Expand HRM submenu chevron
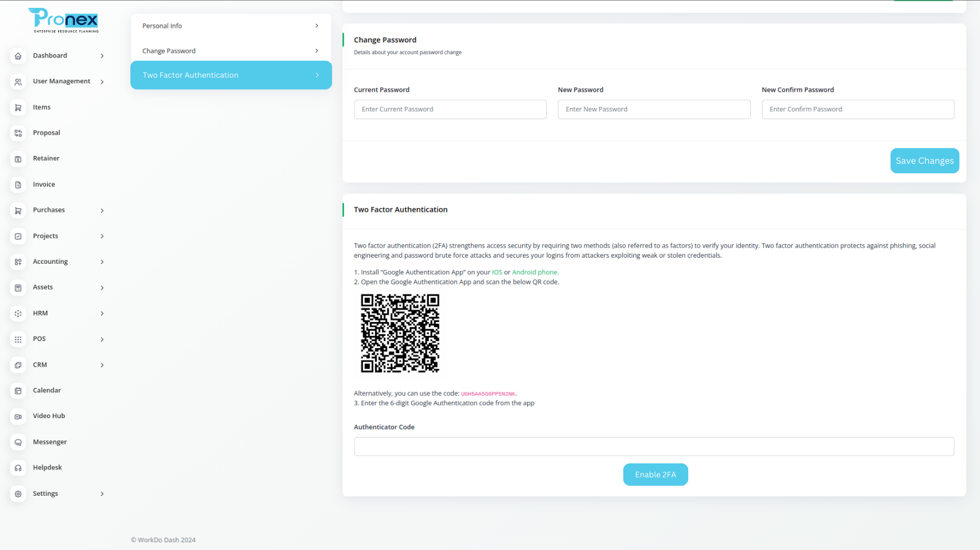The image size is (980, 550). coord(102,314)
